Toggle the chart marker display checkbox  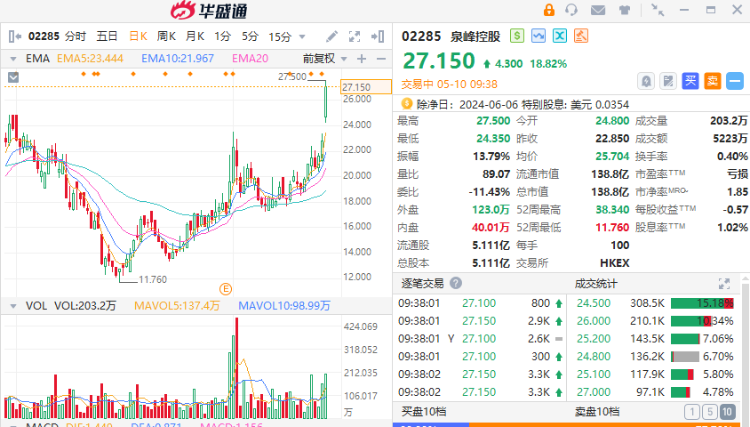tap(13, 77)
